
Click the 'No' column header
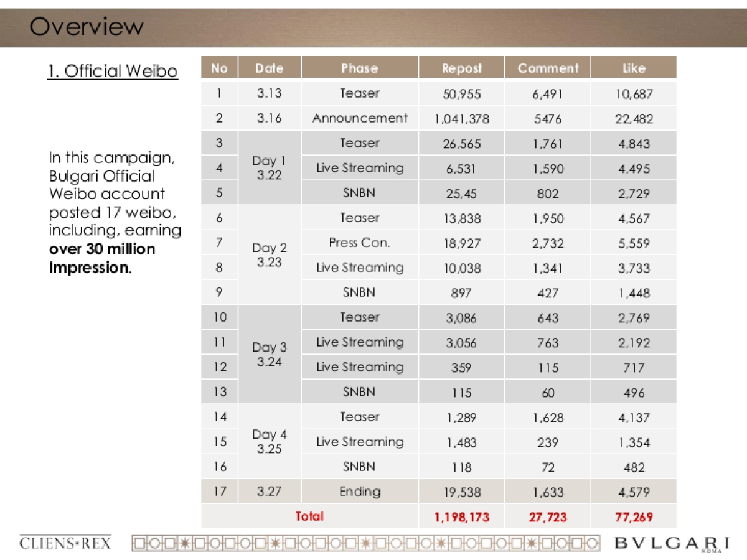click(x=219, y=68)
